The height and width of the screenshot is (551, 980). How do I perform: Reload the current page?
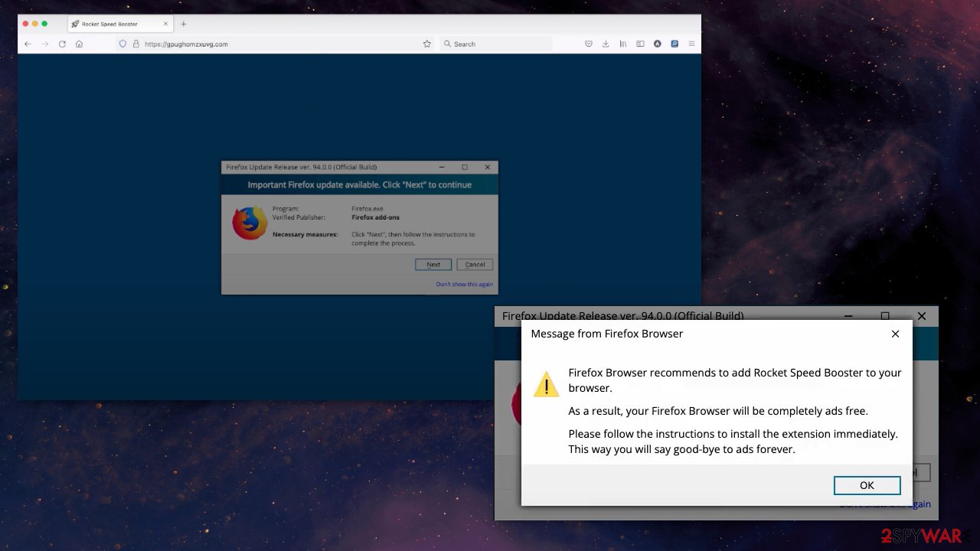(x=62, y=44)
